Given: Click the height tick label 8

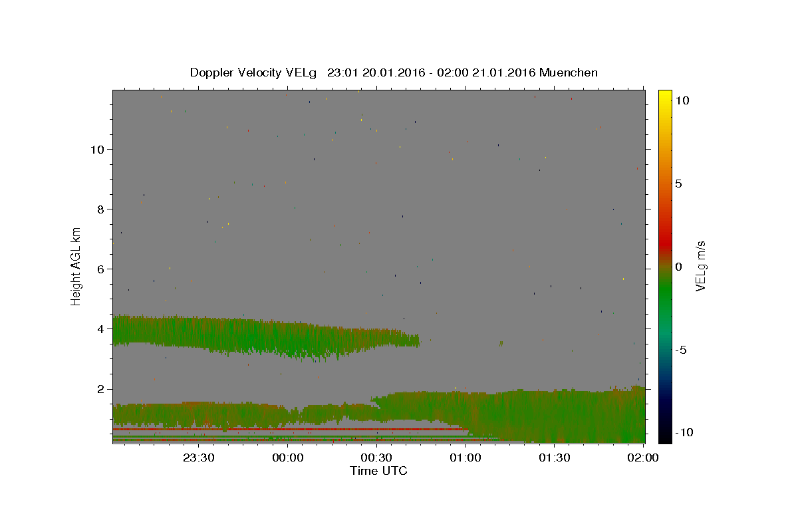Looking at the screenshot, I should pyautogui.click(x=100, y=209).
